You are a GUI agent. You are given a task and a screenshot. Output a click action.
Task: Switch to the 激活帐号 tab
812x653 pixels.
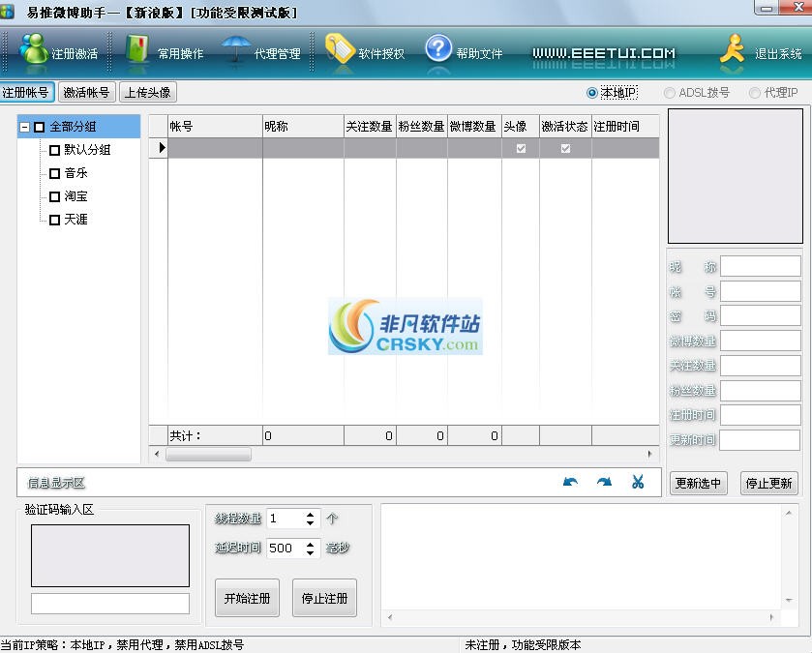pyautogui.click(x=86, y=92)
